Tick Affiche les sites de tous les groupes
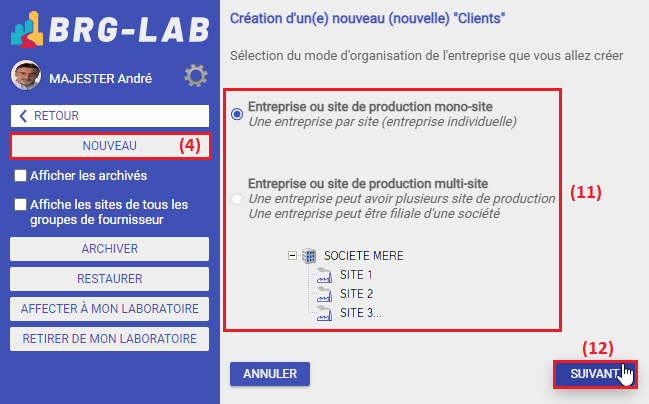The height and width of the screenshot is (404, 649). 20,204
